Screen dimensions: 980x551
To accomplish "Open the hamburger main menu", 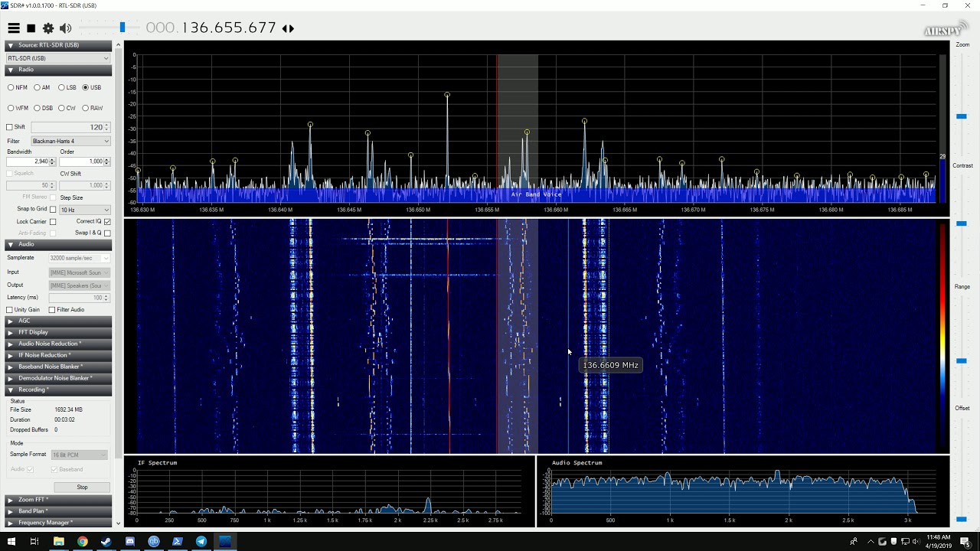I will 14,28.
